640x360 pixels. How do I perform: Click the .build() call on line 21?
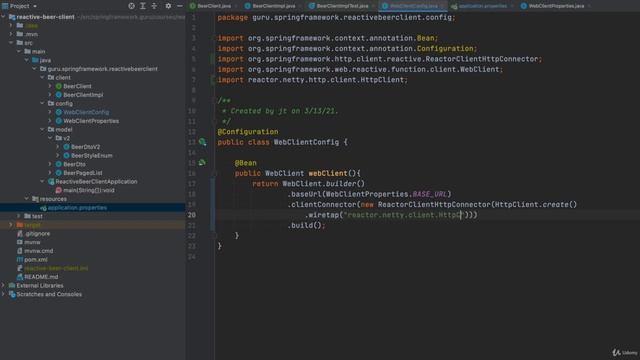point(306,225)
